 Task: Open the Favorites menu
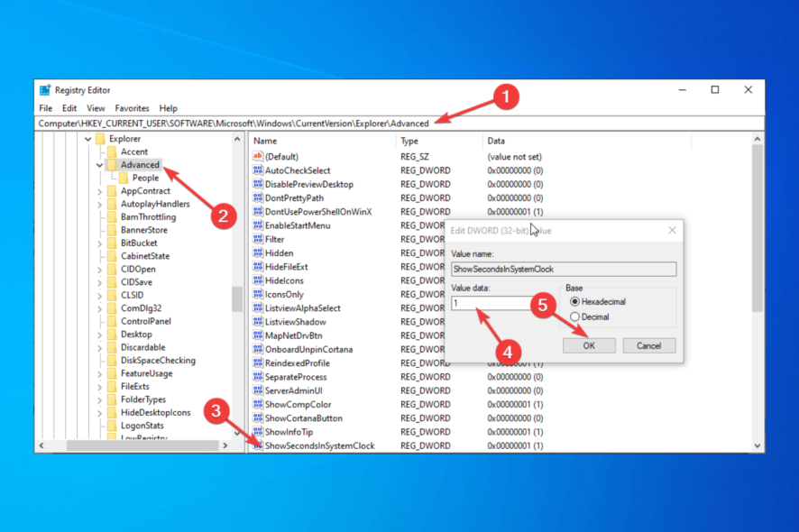[132, 107]
